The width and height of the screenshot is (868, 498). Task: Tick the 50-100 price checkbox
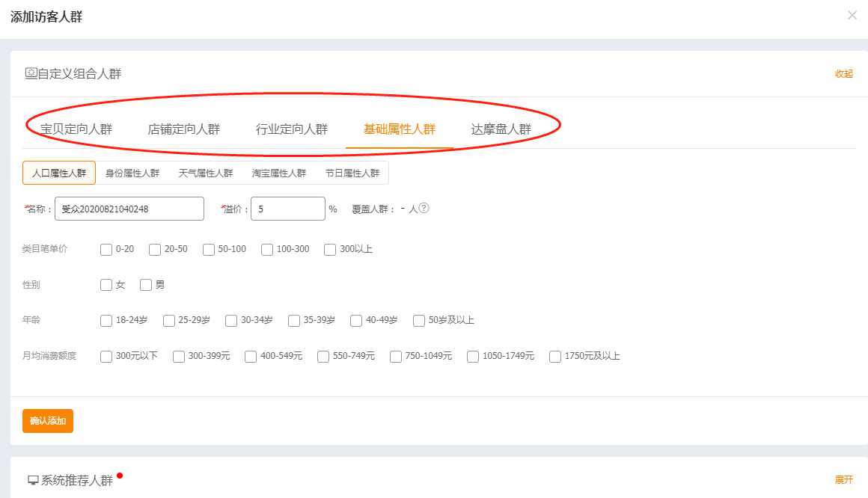click(x=209, y=250)
